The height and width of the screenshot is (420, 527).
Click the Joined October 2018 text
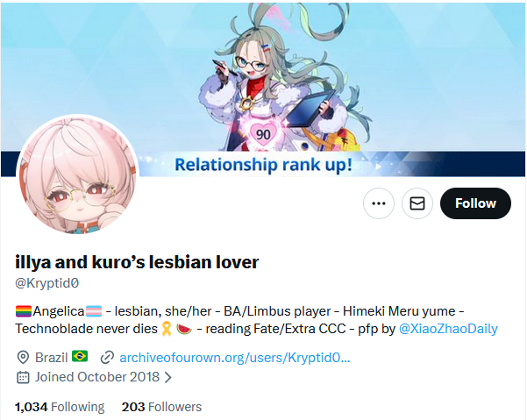click(97, 377)
